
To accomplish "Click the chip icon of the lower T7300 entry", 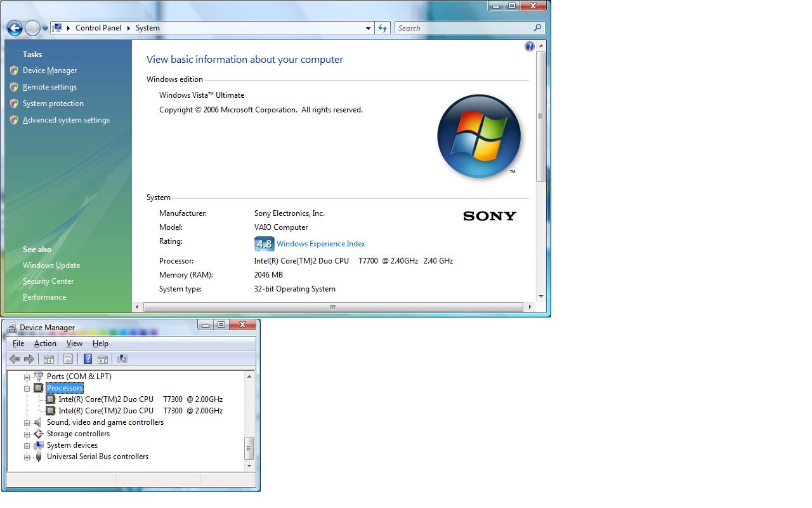I will (50, 411).
